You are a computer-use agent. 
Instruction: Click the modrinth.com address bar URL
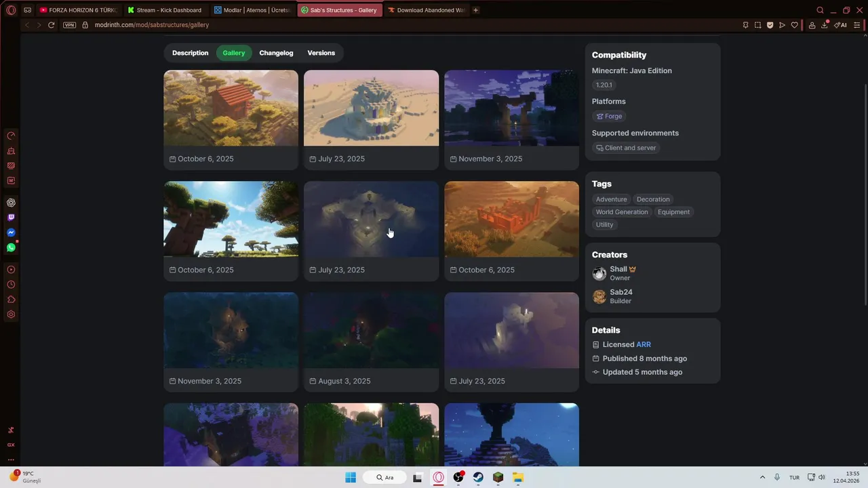coord(152,25)
